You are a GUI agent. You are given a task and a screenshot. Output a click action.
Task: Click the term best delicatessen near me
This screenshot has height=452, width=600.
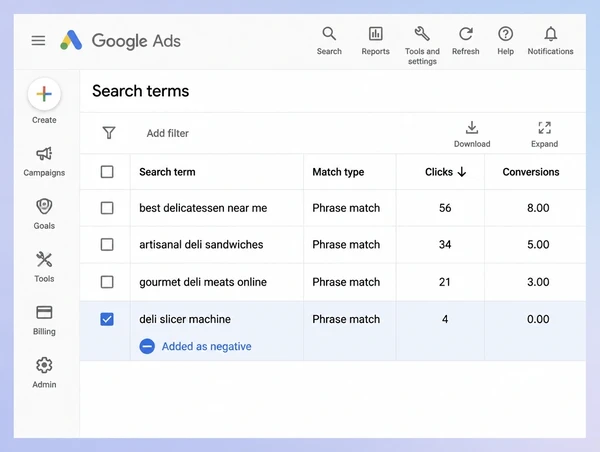[203, 208]
